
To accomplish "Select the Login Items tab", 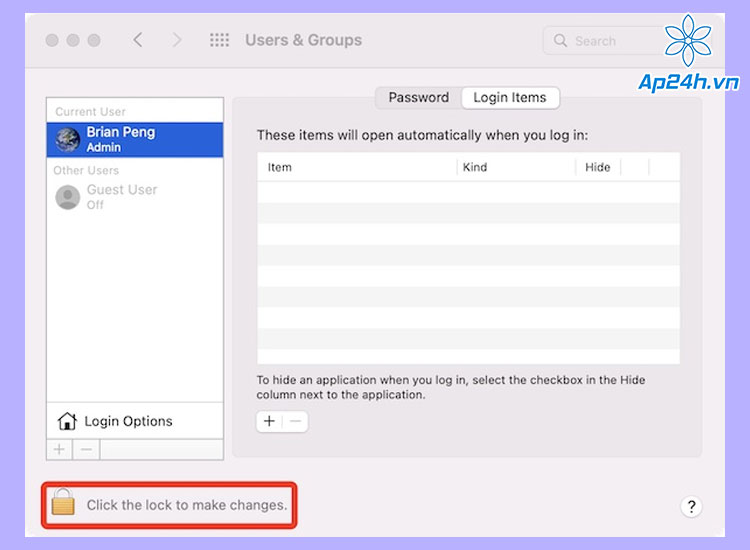I will click(510, 98).
